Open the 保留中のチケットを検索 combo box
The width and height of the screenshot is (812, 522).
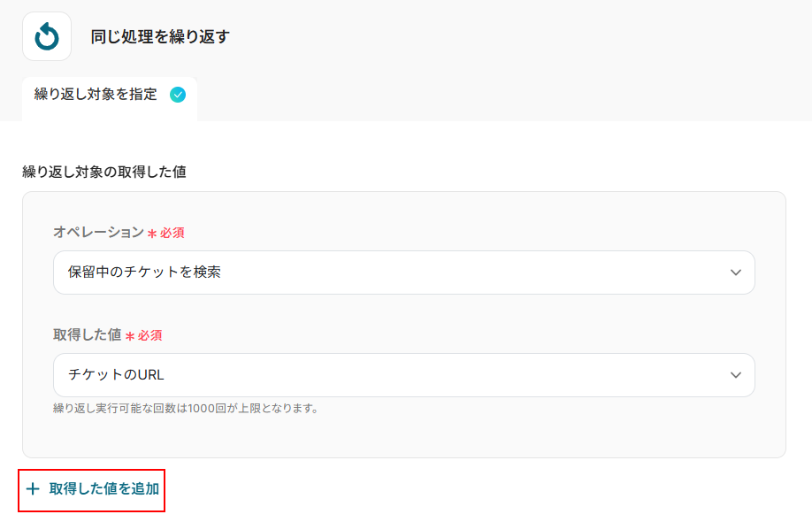tap(403, 273)
